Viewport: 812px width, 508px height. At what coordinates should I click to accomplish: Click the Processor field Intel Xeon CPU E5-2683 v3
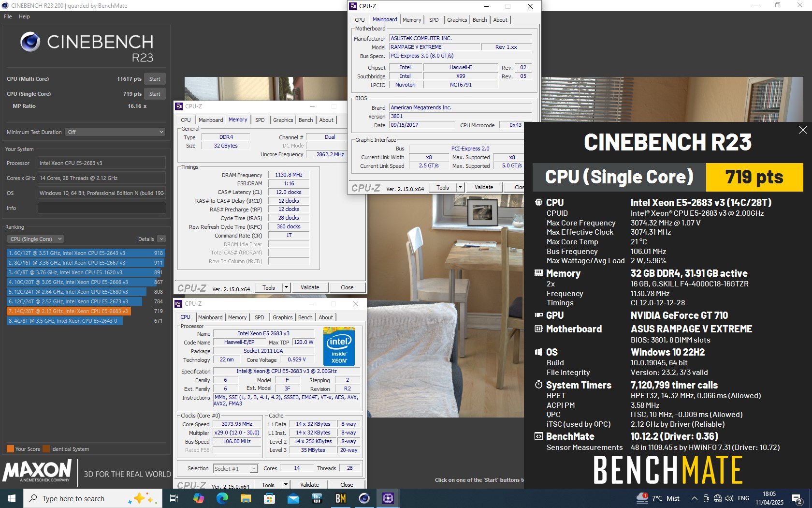click(x=101, y=163)
